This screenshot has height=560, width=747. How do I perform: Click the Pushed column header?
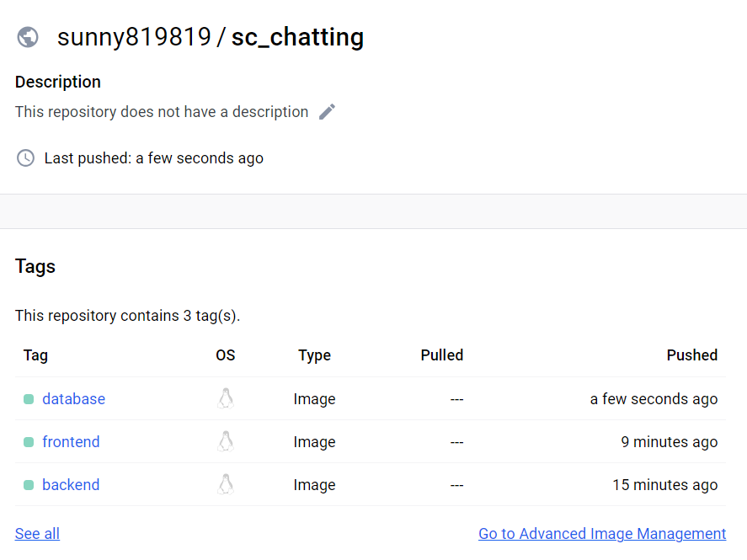[x=691, y=355]
